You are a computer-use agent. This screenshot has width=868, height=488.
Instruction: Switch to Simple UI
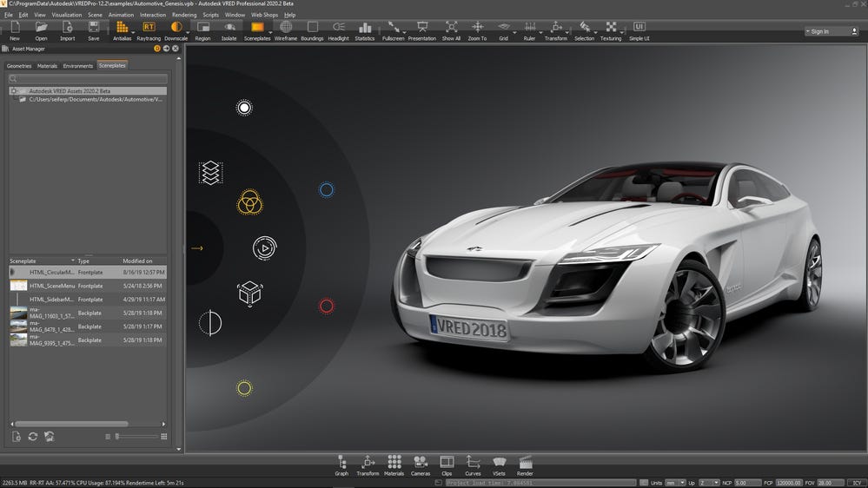tap(639, 30)
